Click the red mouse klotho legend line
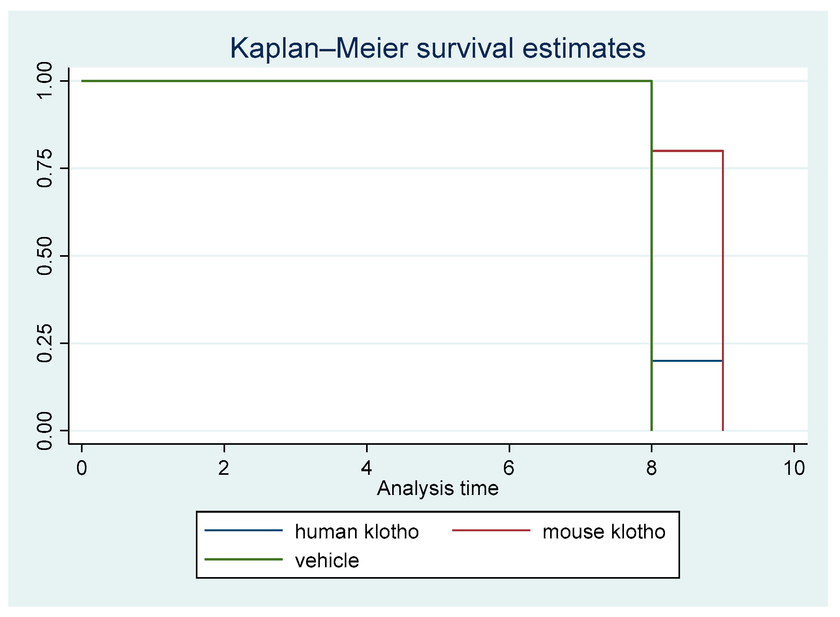The height and width of the screenshot is (617, 840). pyautogui.click(x=491, y=530)
